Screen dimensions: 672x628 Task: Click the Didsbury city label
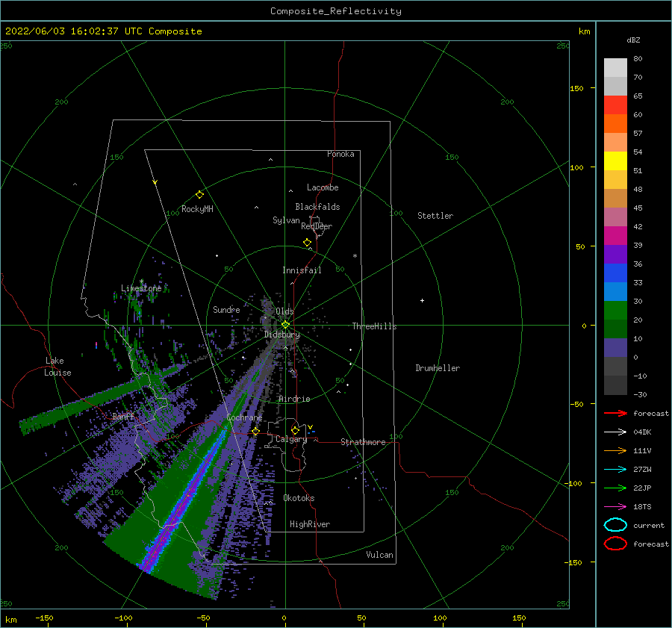[282, 335]
